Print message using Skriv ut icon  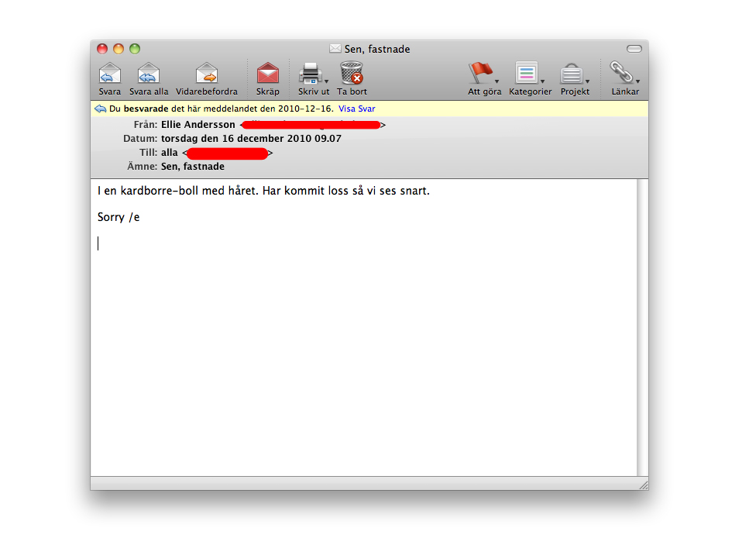pyautogui.click(x=310, y=74)
